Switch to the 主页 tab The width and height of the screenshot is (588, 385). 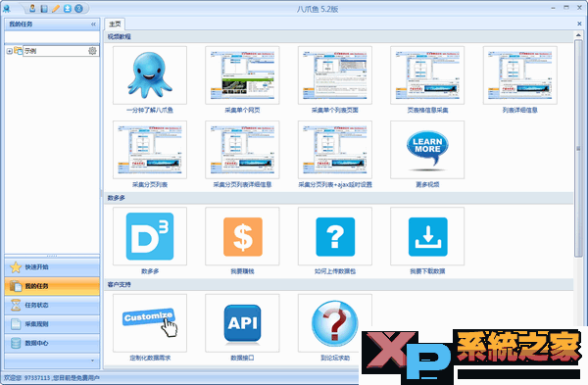coord(115,24)
